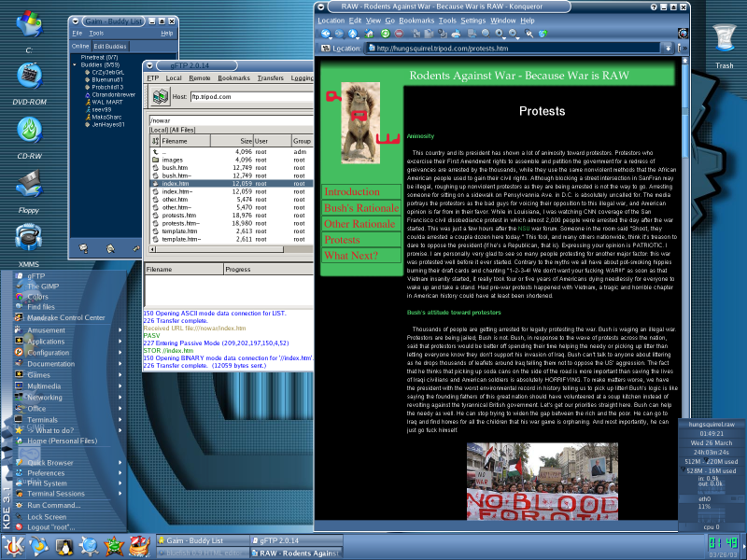Click the globe icon at the toolbar end
Image resolution: width=747 pixels, height=560 pixels.
pos(543,34)
